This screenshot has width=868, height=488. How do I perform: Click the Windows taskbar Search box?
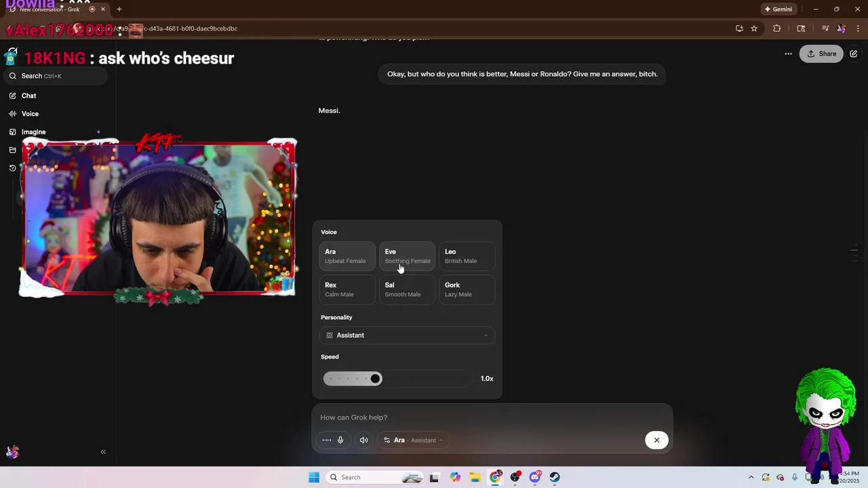(x=375, y=477)
